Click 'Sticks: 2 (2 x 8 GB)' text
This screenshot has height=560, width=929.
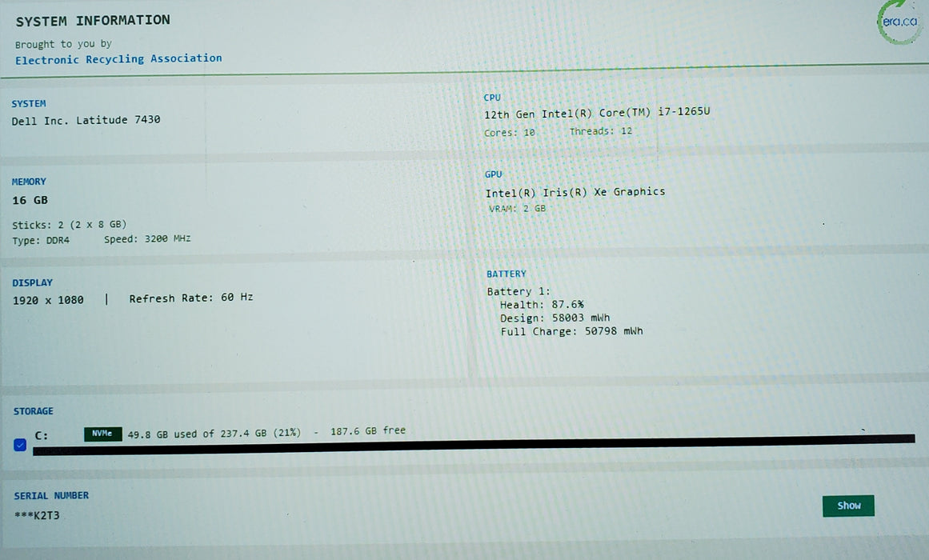pos(70,225)
